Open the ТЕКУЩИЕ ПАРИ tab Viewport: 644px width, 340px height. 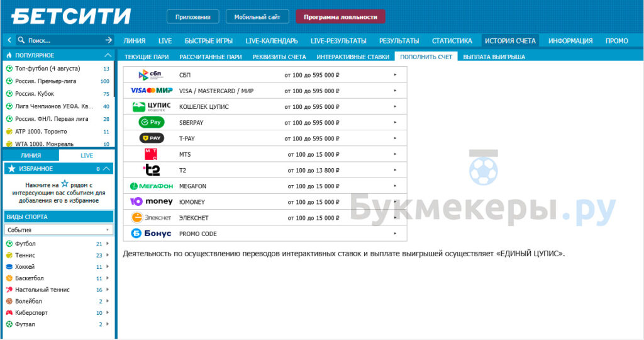pyautogui.click(x=147, y=57)
